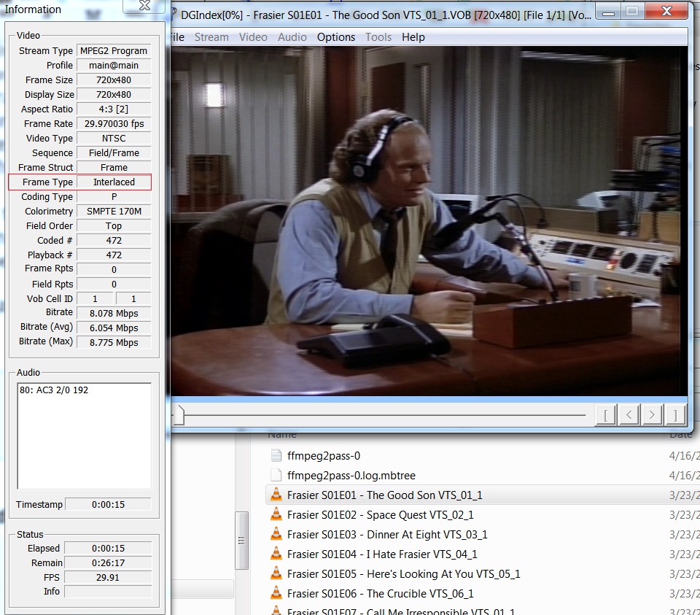700x615 pixels.
Task: Click the Explorer navigation pane scrollbar thumb
Action: [x=241, y=541]
